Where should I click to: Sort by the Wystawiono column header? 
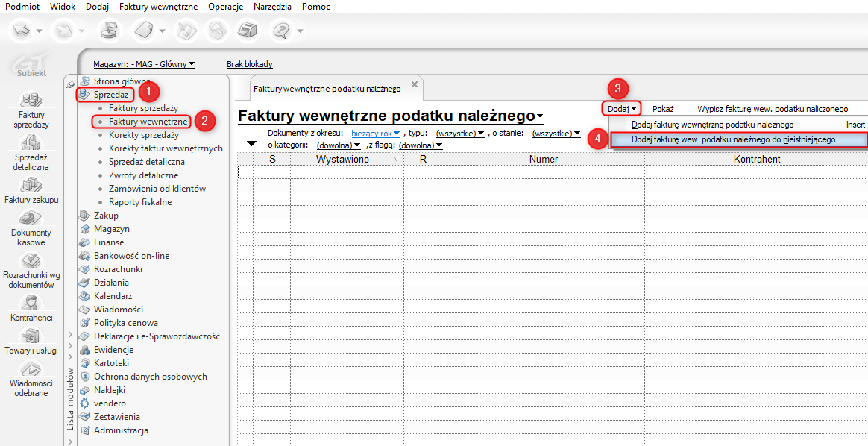coord(347,160)
